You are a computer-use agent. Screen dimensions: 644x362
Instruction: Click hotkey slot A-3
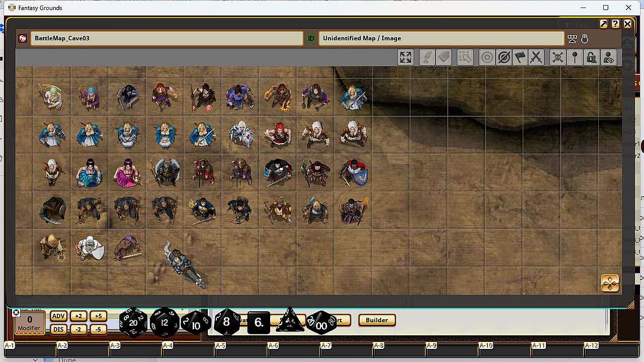pos(135,349)
